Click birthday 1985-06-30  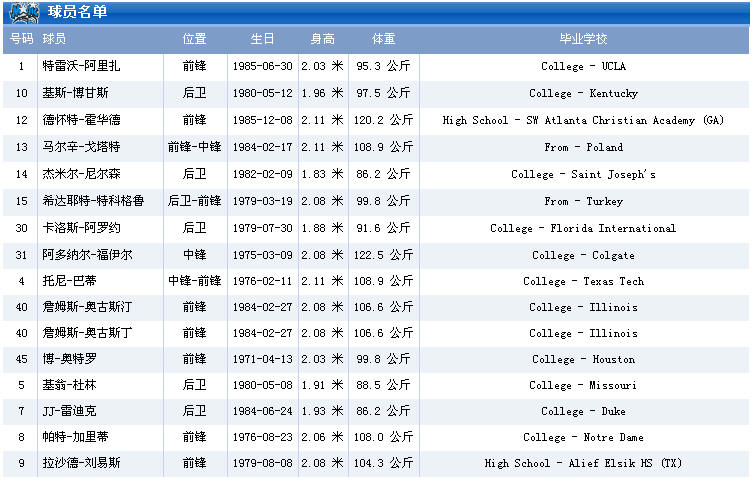tap(262, 66)
